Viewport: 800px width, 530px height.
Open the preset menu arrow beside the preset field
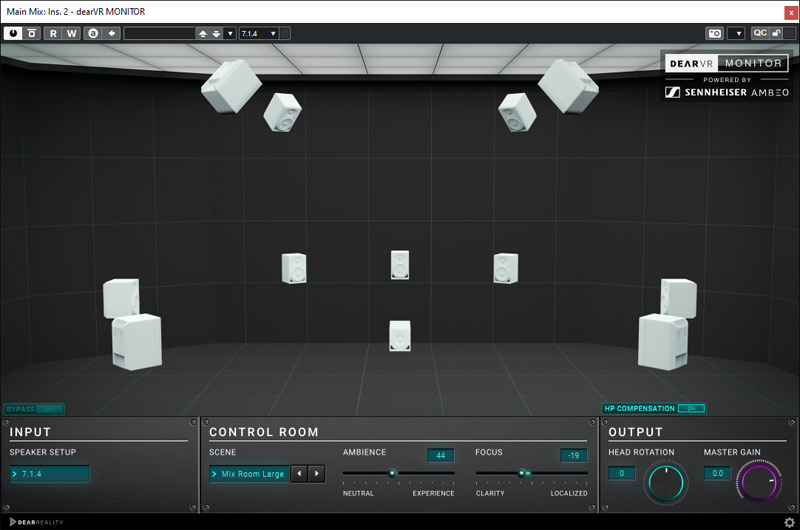click(231, 33)
